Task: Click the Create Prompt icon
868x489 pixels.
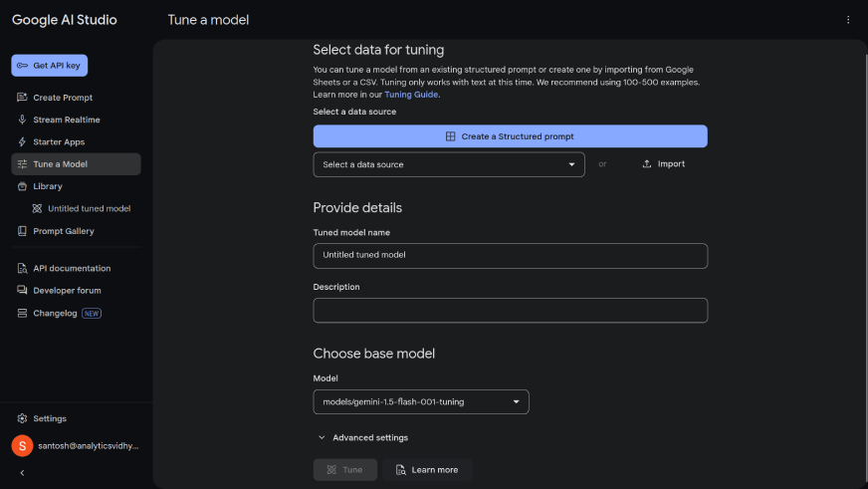Action: coord(22,98)
